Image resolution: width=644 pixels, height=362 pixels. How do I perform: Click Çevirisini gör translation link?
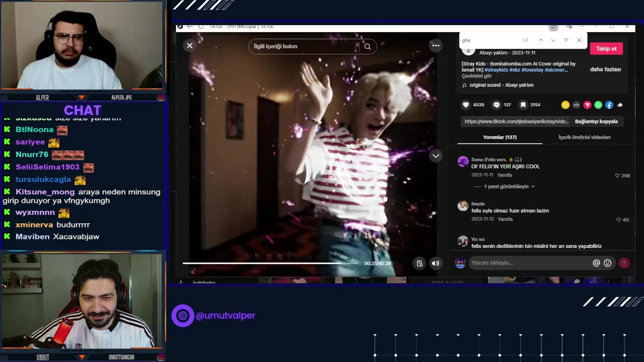(476, 76)
